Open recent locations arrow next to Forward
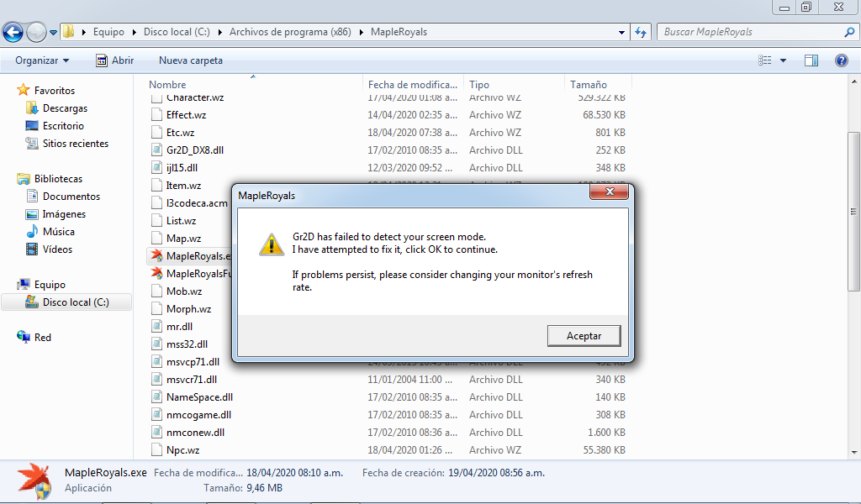Viewport: 861px width, 504px height. click(x=53, y=33)
